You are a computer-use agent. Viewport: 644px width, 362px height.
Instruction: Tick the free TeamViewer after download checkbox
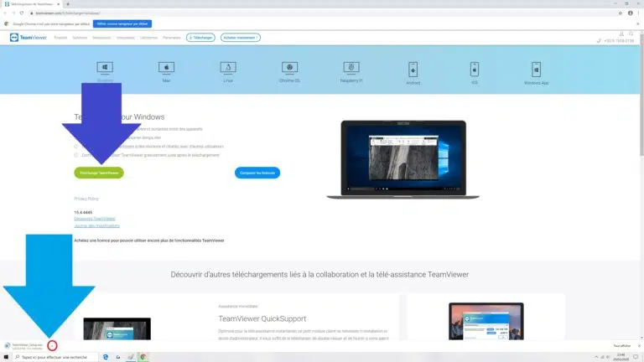point(76,155)
